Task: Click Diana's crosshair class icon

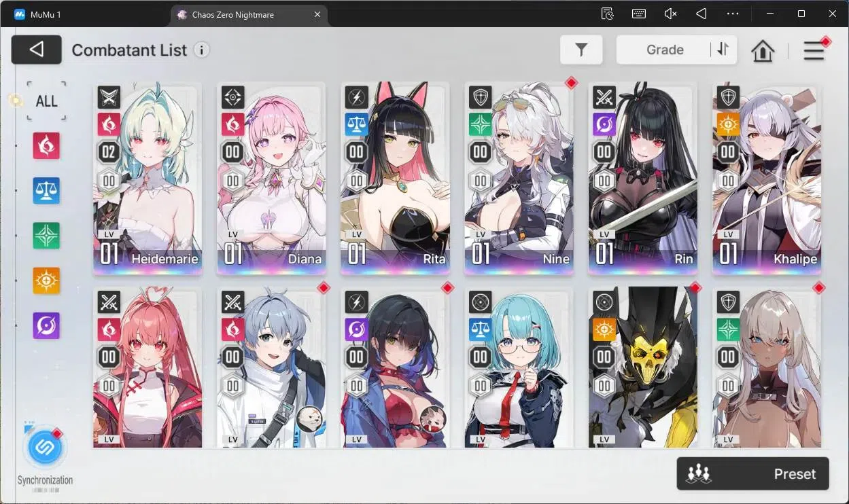Action: pos(232,98)
